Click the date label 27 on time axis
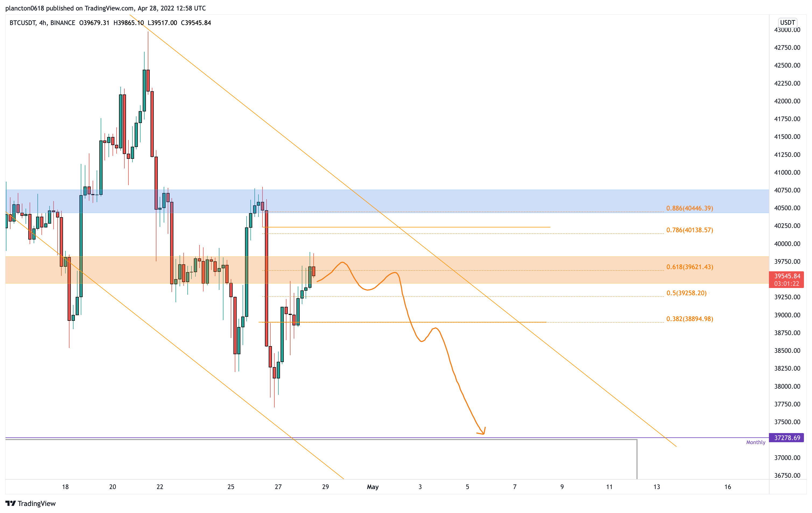The width and height of the screenshot is (812, 513). pos(278,487)
